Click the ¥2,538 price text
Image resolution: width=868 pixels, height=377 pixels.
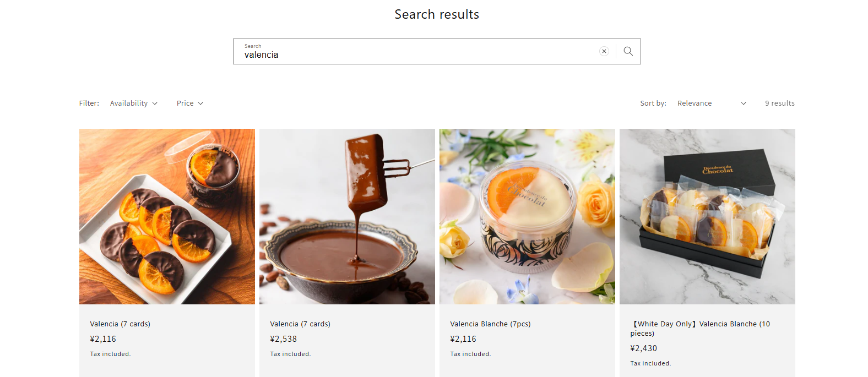(284, 339)
